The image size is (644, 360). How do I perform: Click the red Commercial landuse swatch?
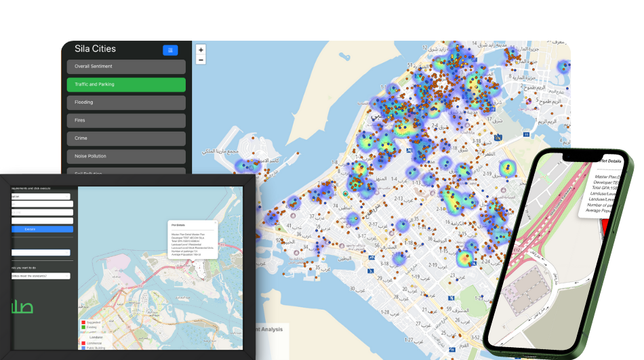pos(83,343)
